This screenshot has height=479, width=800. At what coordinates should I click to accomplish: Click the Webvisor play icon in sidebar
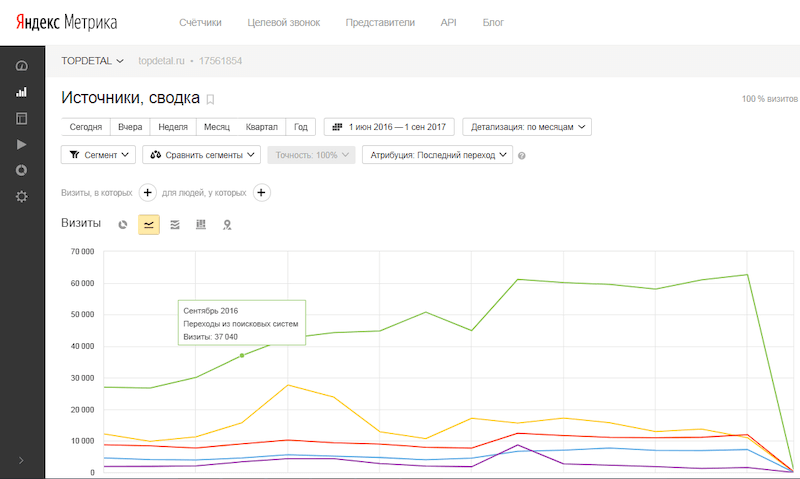(x=22, y=144)
